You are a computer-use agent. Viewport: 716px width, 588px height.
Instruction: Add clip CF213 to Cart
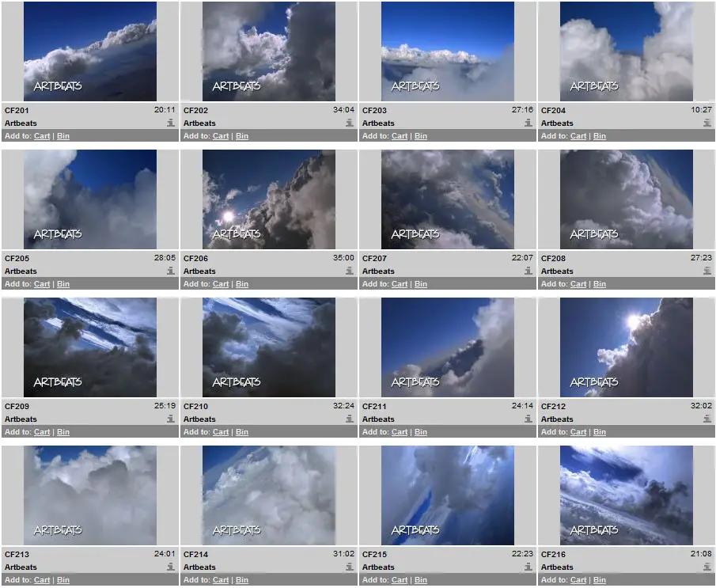pos(42,580)
